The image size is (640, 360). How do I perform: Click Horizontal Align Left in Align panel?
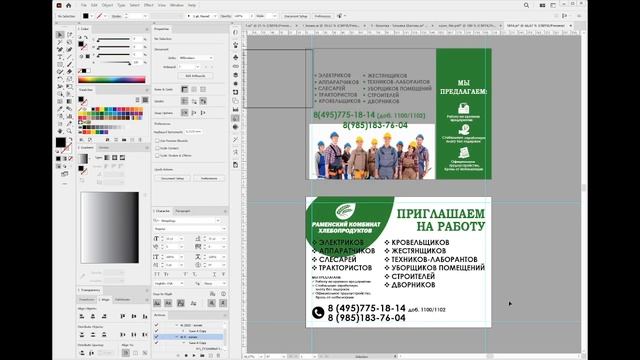click(x=82, y=316)
